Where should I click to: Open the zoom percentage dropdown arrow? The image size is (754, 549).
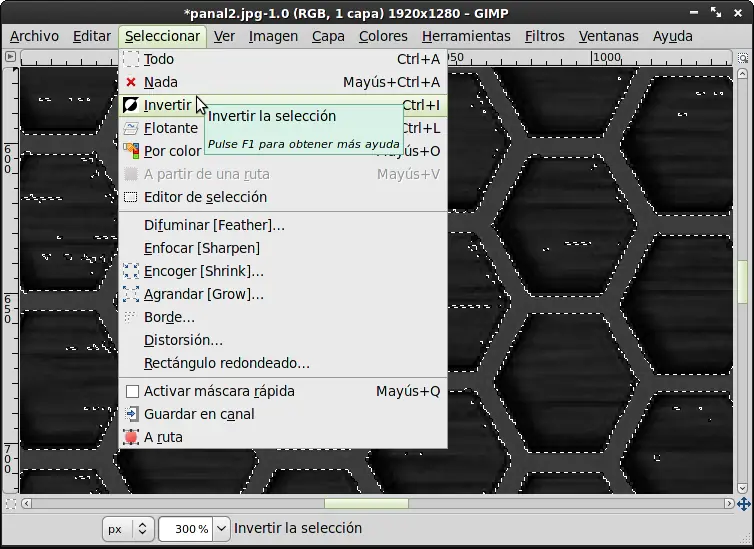(221, 529)
